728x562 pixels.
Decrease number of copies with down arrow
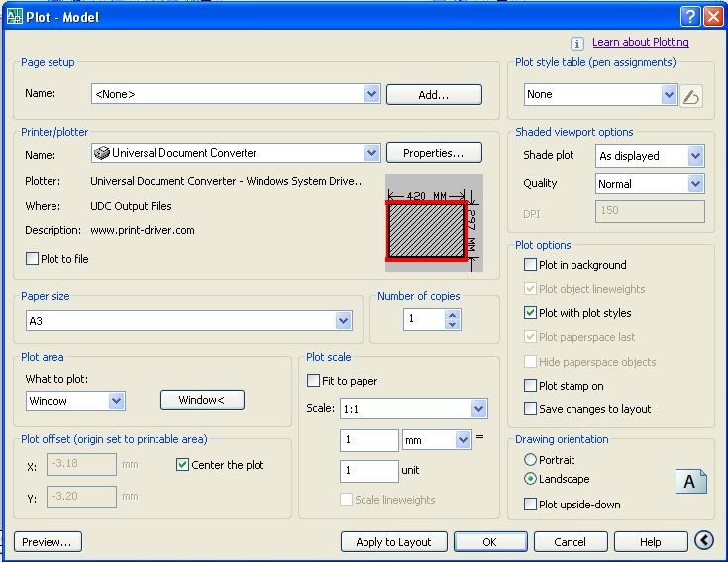point(453,325)
